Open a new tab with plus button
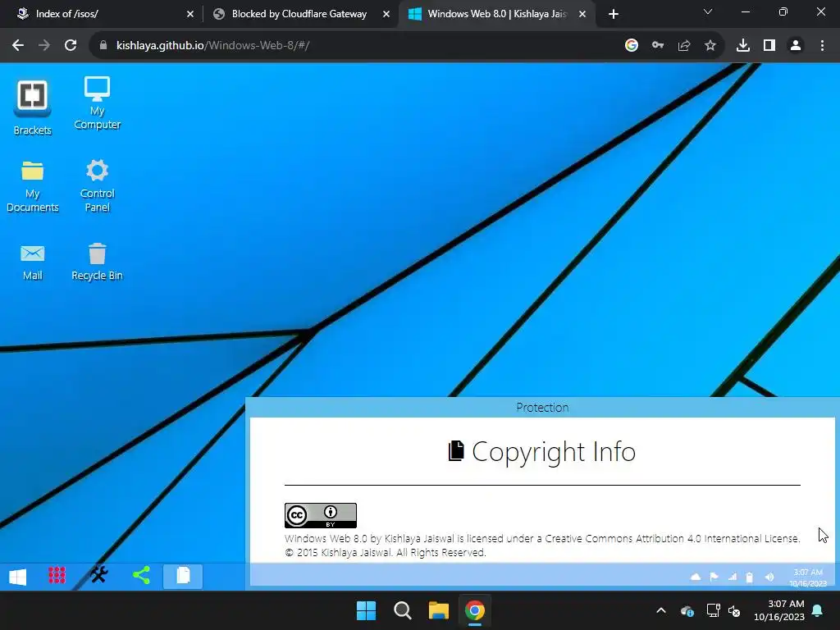This screenshot has width=840, height=630. click(614, 14)
